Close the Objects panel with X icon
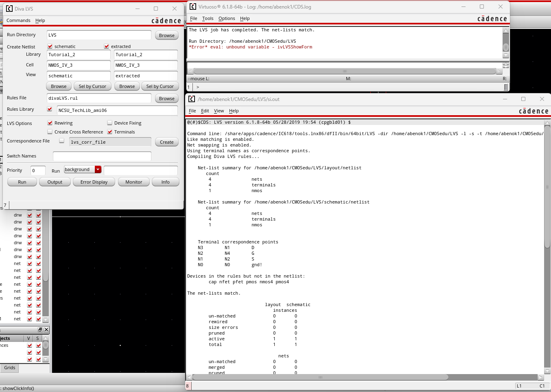Viewport: 551px width, 392px height. pyautogui.click(x=46, y=330)
